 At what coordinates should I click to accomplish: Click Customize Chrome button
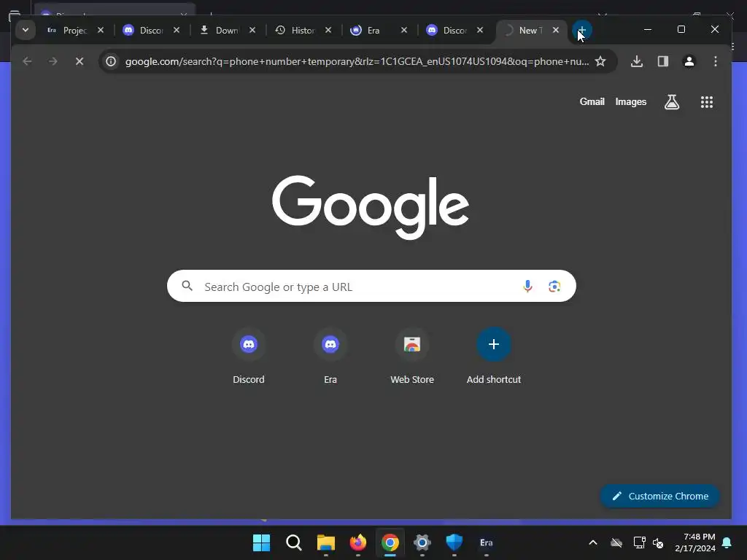pos(659,496)
